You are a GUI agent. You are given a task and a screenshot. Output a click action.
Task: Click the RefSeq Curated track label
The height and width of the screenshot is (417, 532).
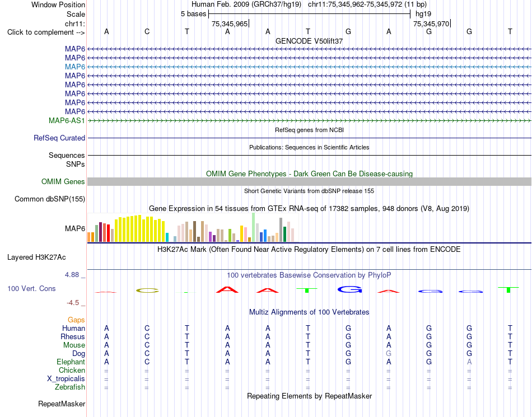pyautogui.click(x=59, y=138)
